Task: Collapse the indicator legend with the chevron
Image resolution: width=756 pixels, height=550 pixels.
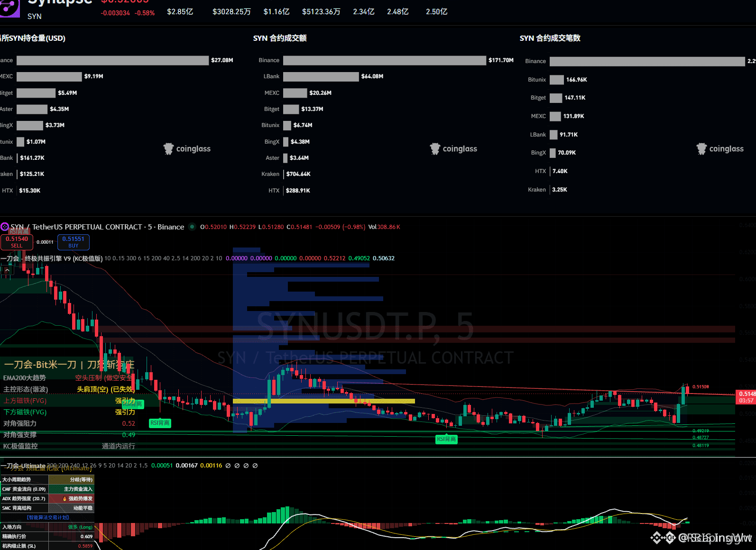Action: click(7, 270)
